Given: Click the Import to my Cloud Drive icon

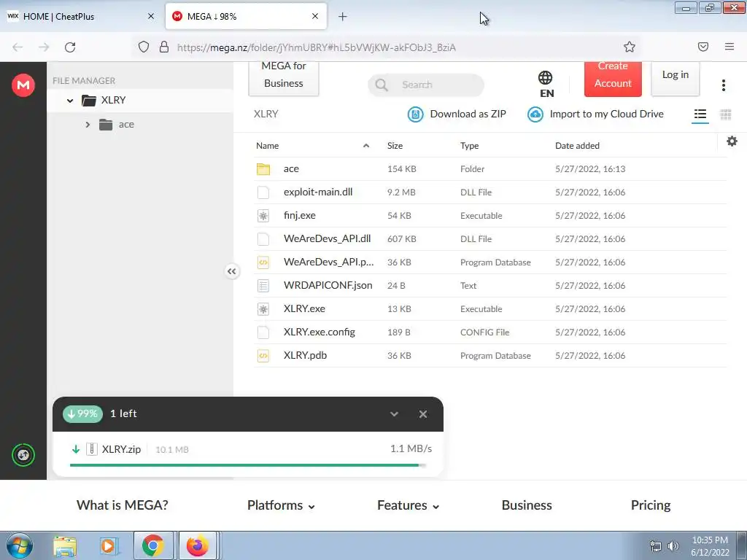Looking at the screenshot, I should [x=535, y=114].
